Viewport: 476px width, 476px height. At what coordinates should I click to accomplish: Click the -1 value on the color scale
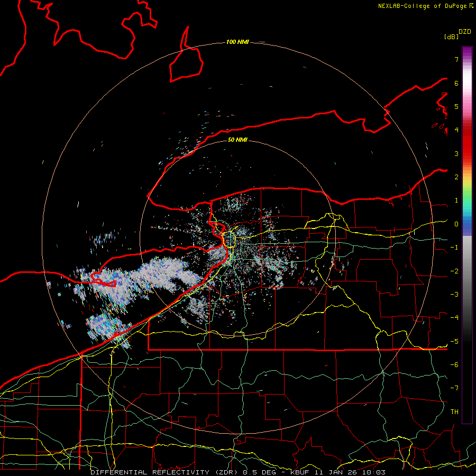pos(454,248)
